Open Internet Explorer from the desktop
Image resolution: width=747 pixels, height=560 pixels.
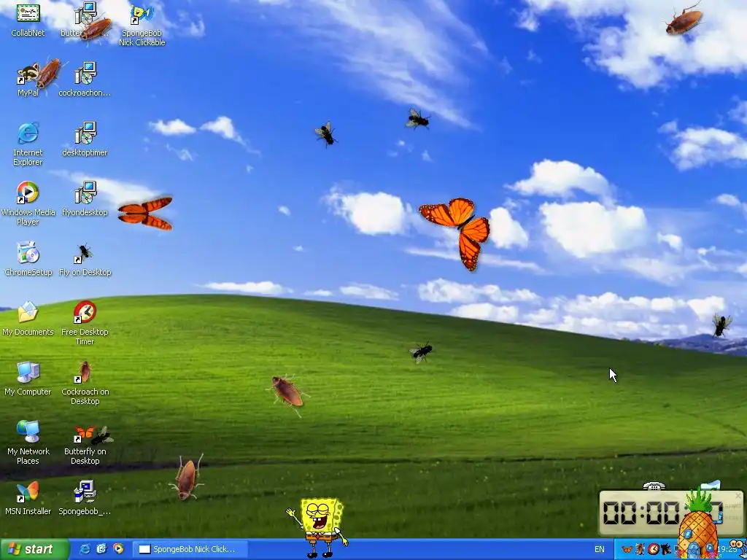click(28, 144)
